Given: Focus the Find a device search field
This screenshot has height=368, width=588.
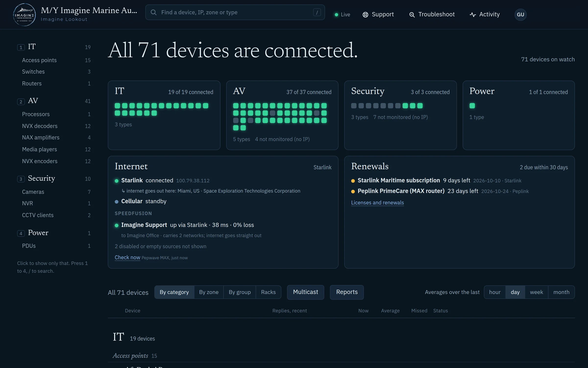Looking at the screenshot, I should [235, 12].
